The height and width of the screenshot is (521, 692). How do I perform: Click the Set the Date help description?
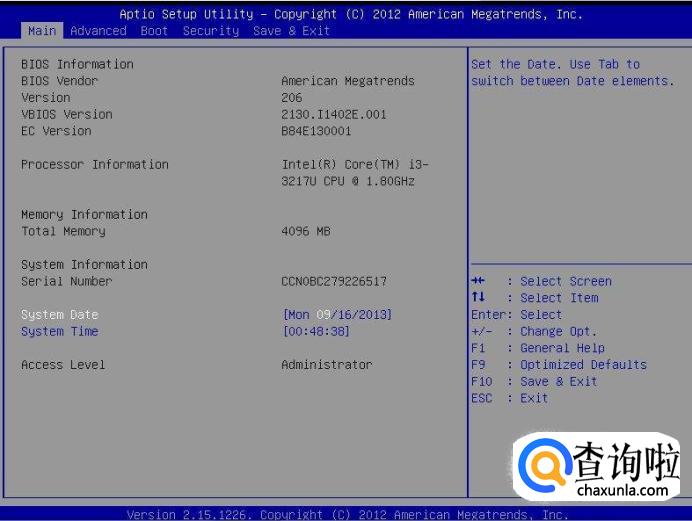[x=573, y=73]
